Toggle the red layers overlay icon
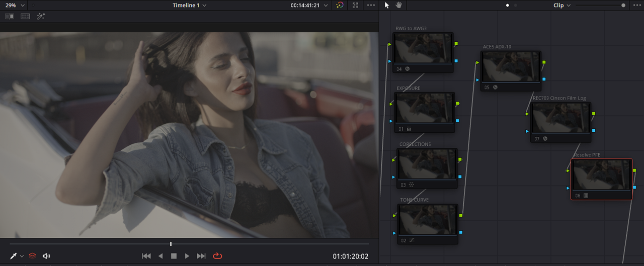This screenshot has width=644, height=266. click(x=32, y=256)
